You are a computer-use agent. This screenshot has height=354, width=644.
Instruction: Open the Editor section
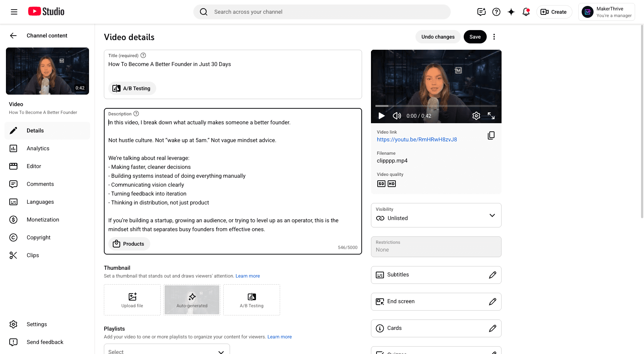47,166
